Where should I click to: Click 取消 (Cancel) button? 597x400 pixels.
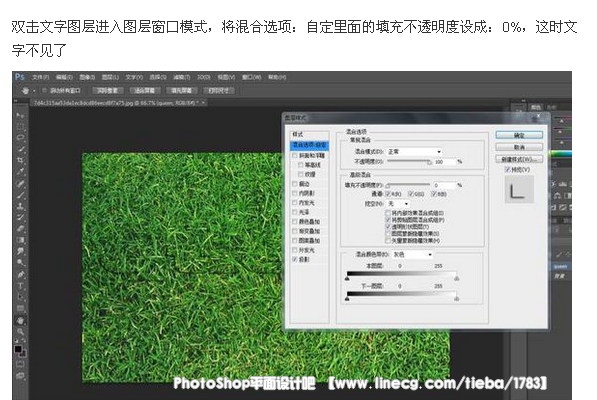tap(519, 147)
